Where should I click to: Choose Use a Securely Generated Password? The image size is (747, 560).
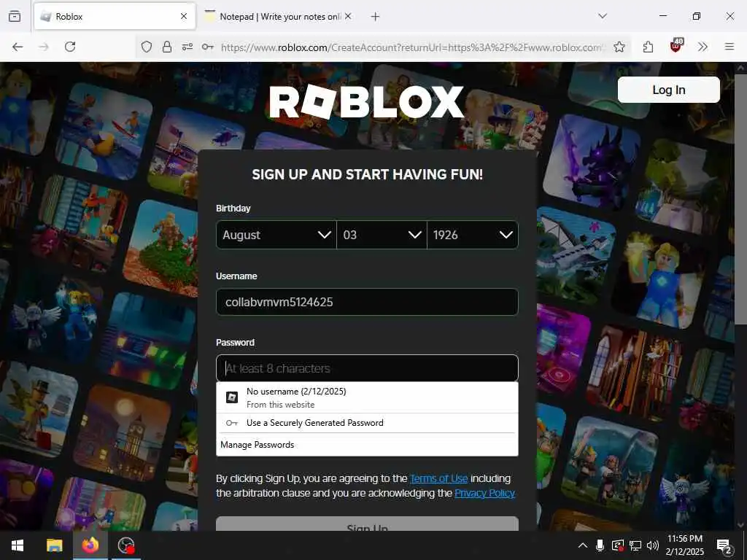tap(367, 423)
